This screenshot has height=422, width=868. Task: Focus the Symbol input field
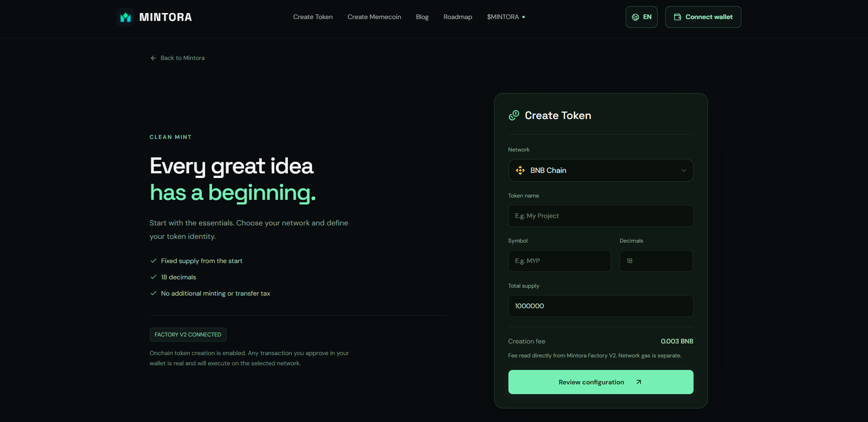[x=560, y=261]
